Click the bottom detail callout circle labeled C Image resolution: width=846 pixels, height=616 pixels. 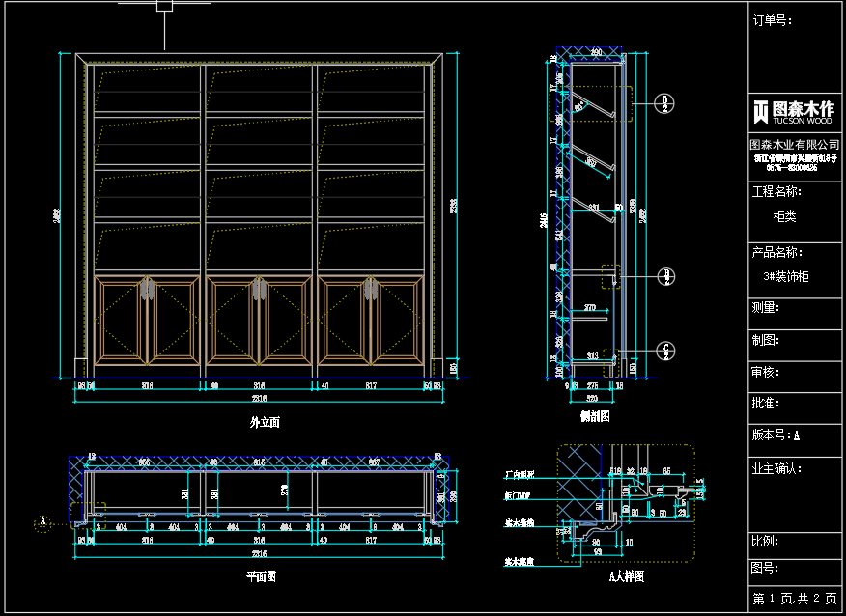coord(665,350)
